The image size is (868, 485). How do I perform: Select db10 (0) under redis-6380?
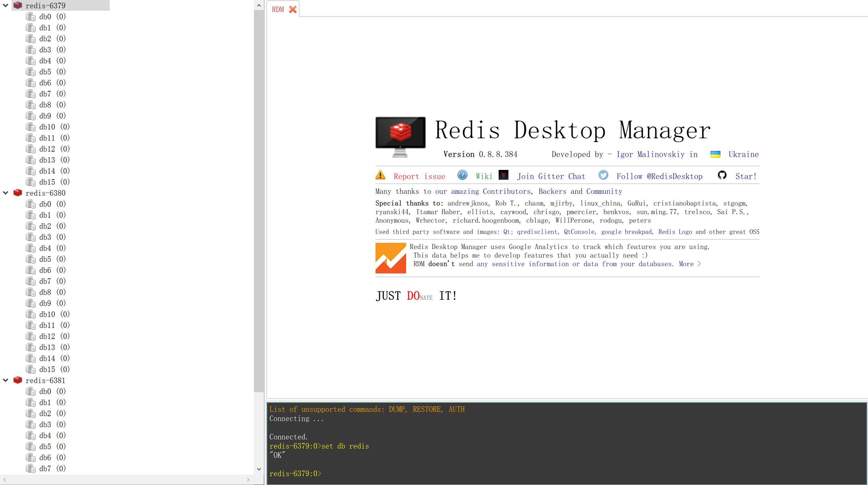click(x=54, y=314)
